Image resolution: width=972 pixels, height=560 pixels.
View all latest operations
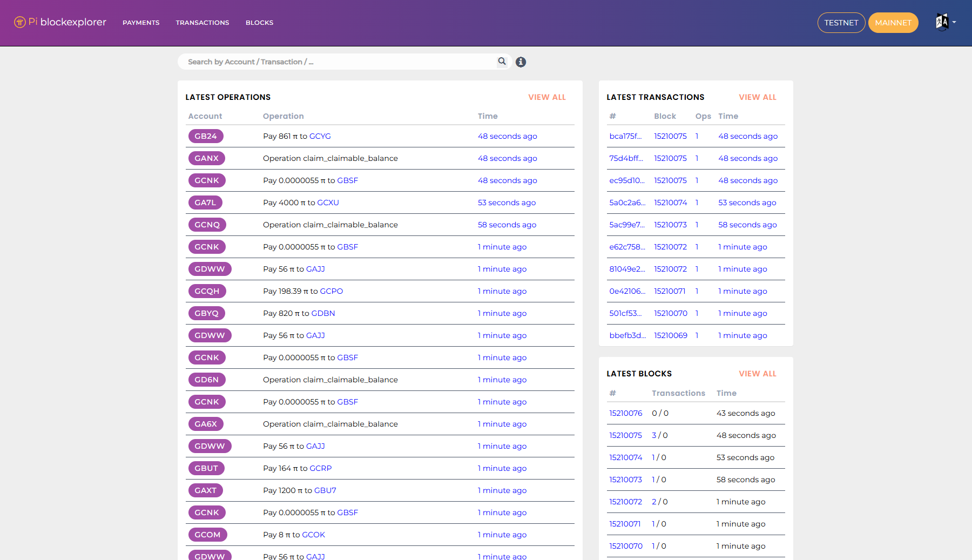click(x=546, y=97)
